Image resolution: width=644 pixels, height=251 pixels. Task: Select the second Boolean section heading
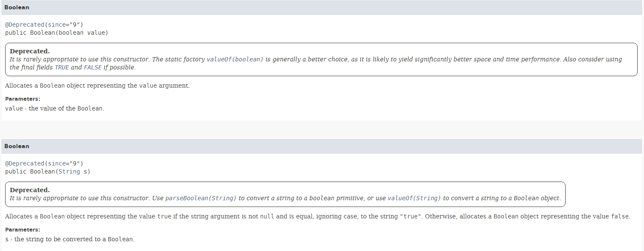click(17, 146)
